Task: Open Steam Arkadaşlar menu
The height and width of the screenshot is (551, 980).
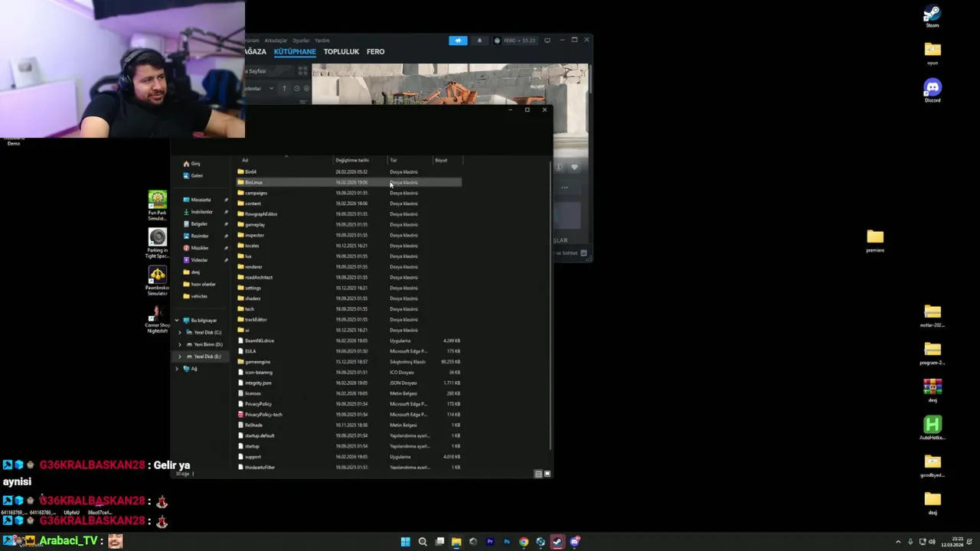Action: tap(276, 41)
